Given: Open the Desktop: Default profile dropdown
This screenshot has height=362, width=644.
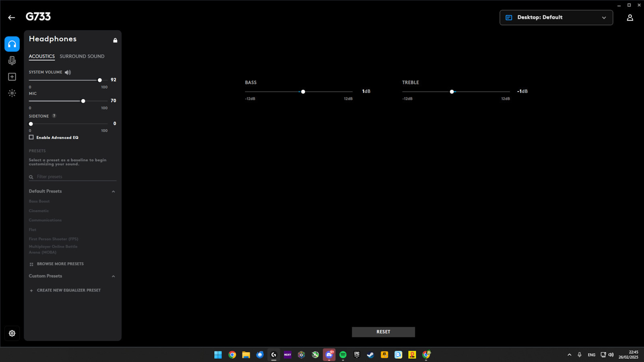Looking at the screenshot, I should (556, 18).
